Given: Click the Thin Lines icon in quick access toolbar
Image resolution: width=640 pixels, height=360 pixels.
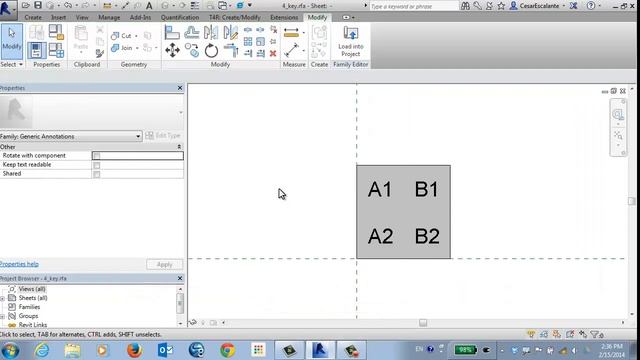Looking at the screenshot, I should click(196, 6).
